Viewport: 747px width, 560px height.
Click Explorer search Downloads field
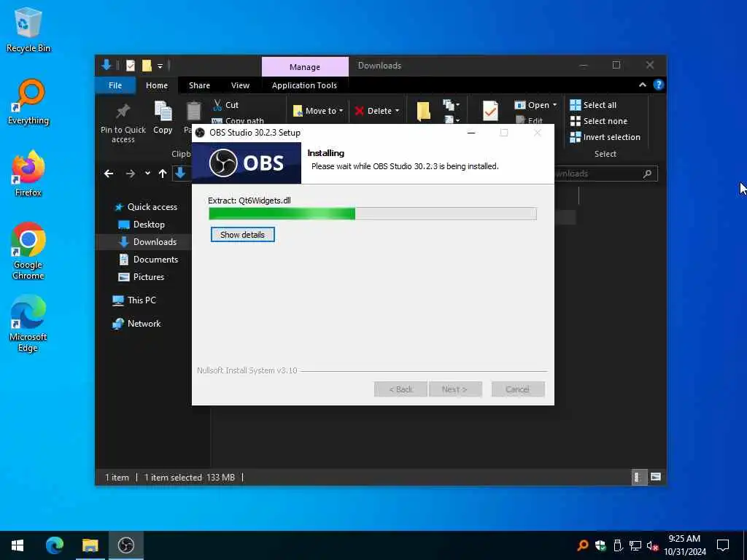[605, 174]
